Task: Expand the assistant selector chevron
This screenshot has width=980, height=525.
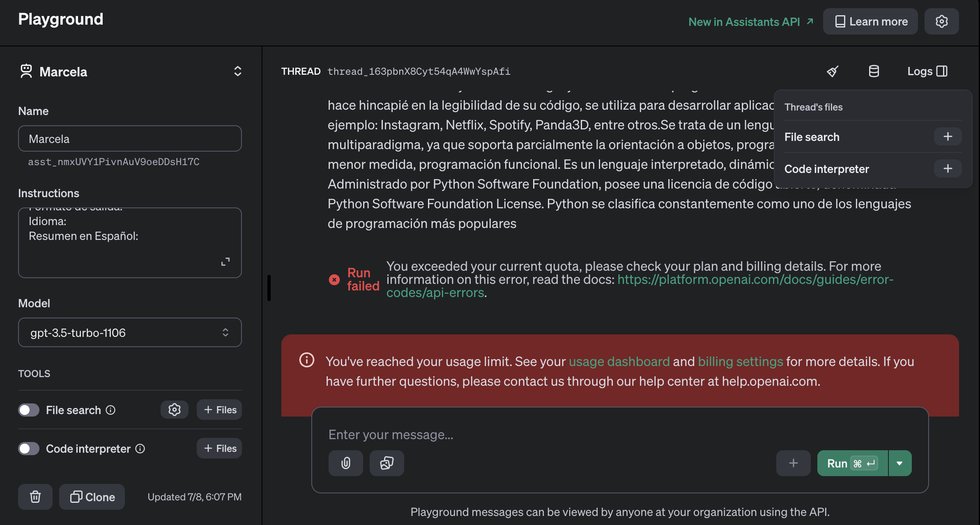Action: (x=237, y=71)
